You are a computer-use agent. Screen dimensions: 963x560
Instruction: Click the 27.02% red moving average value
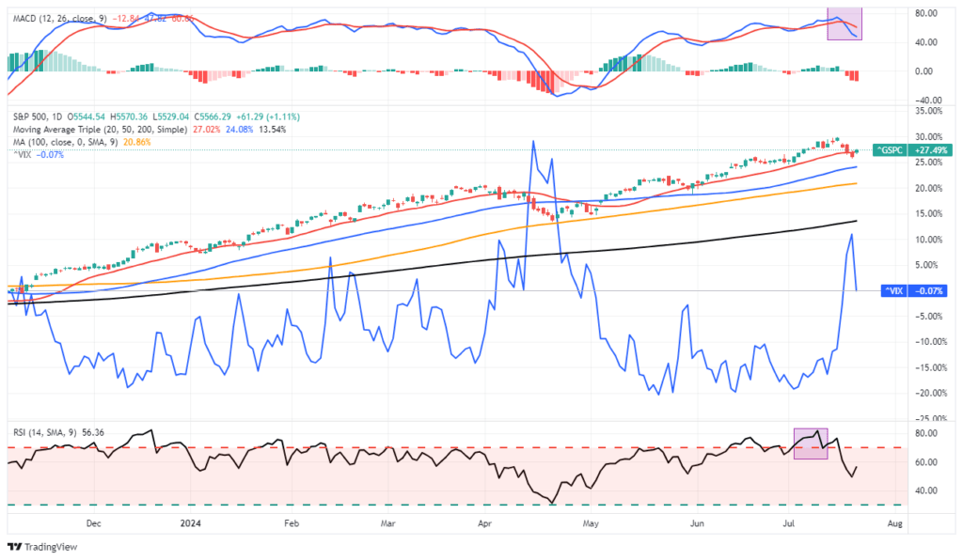coord(206,130)
